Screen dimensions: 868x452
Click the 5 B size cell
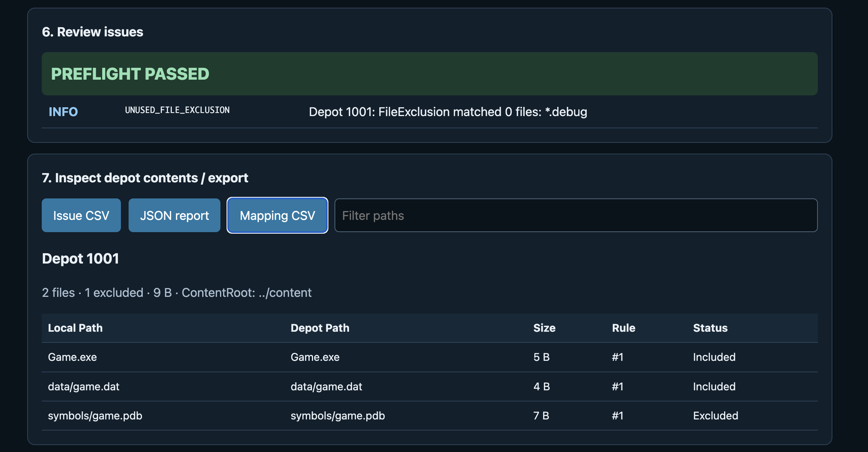[x=542, y=357]
